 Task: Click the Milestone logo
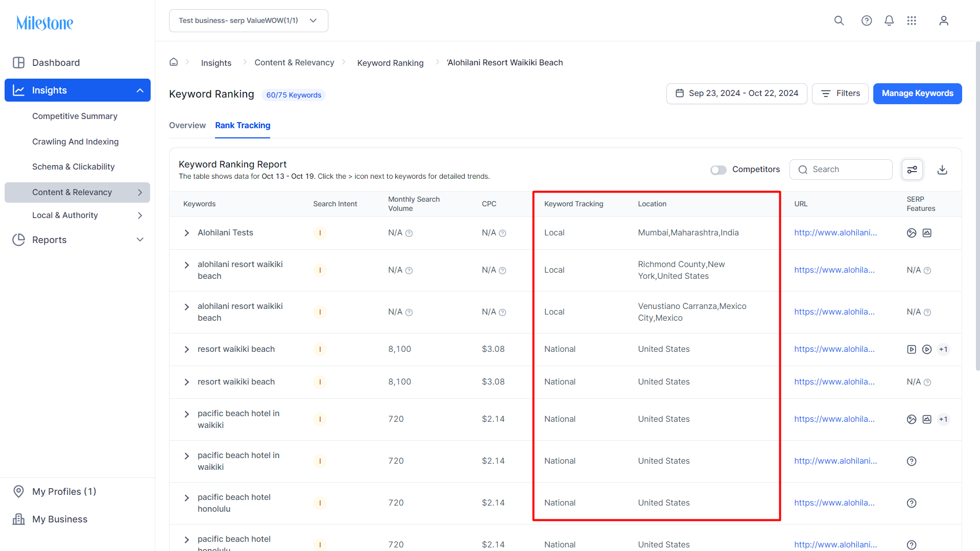point(45,22)
